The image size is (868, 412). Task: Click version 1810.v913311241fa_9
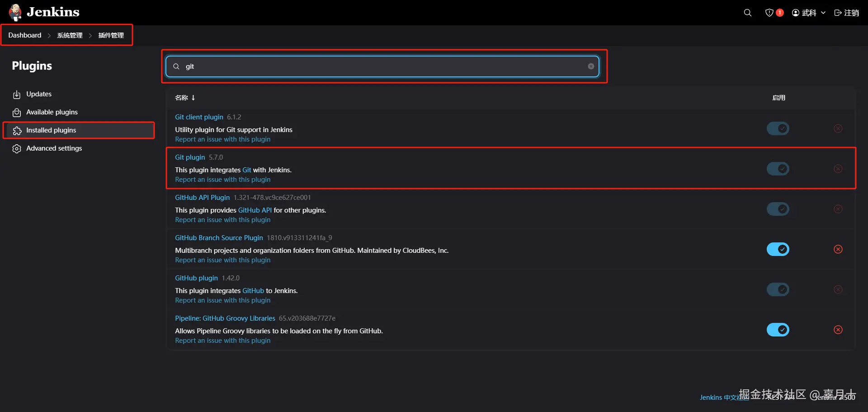click(x=299, y=238)
